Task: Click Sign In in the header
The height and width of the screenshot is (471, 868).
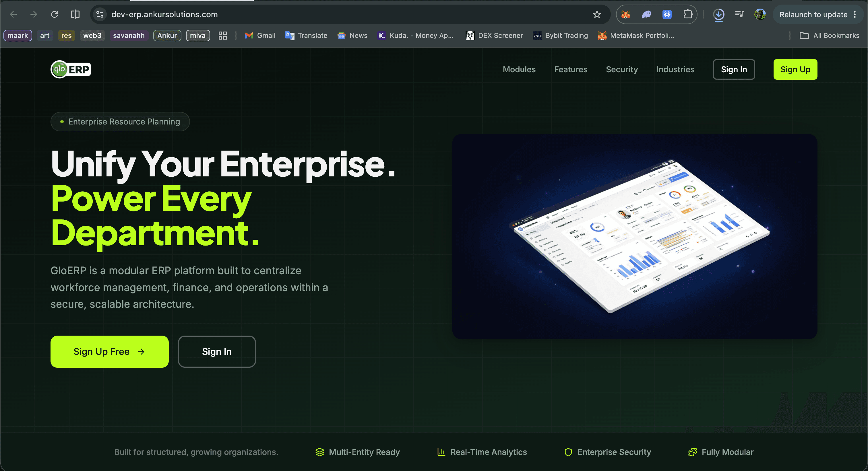Action: (734, 69)
